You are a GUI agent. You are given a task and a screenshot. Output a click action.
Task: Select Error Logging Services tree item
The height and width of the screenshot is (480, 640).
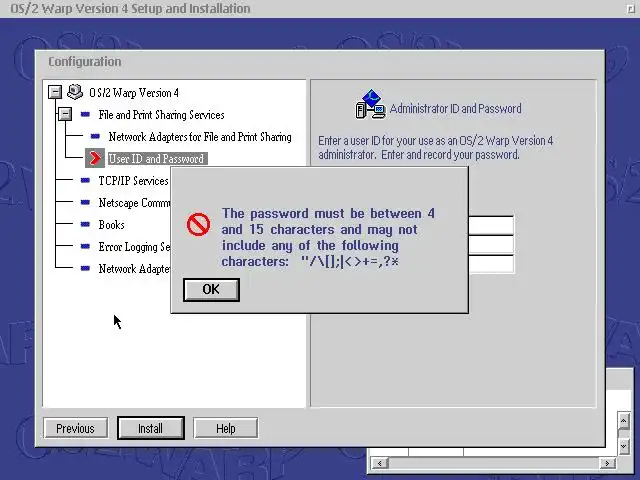134,247
